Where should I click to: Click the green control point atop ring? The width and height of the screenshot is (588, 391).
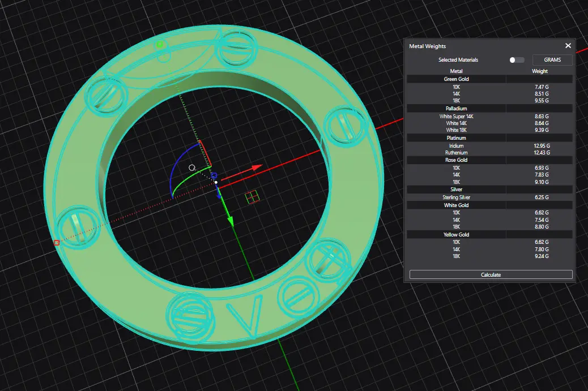tap(160, 44)
